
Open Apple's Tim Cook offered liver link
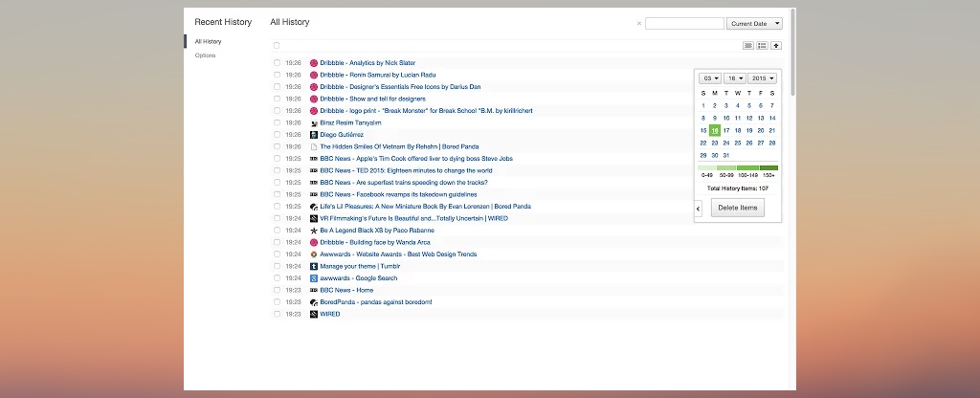click(416, 159)
